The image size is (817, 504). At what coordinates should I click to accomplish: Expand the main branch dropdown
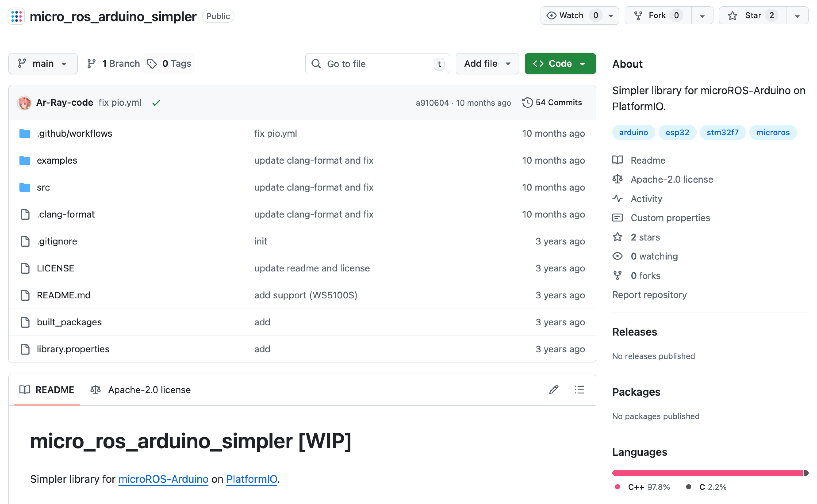[43, 64]
